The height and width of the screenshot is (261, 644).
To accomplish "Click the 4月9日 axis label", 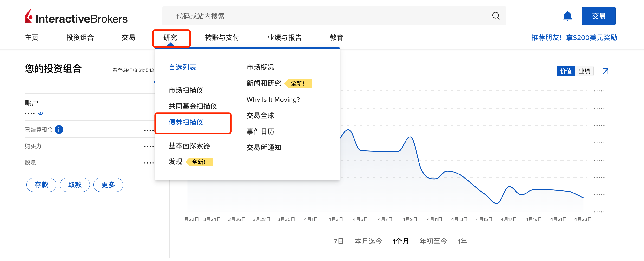I will coord(410,219).
